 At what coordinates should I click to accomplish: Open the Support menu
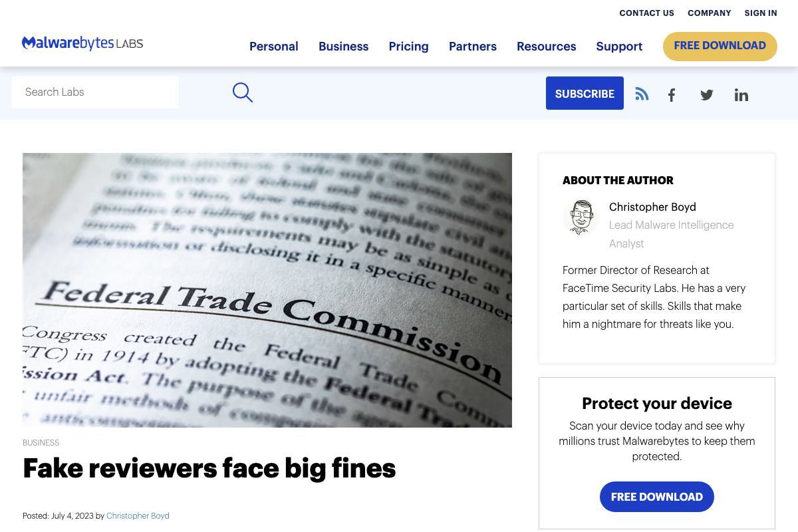point(619,47)
